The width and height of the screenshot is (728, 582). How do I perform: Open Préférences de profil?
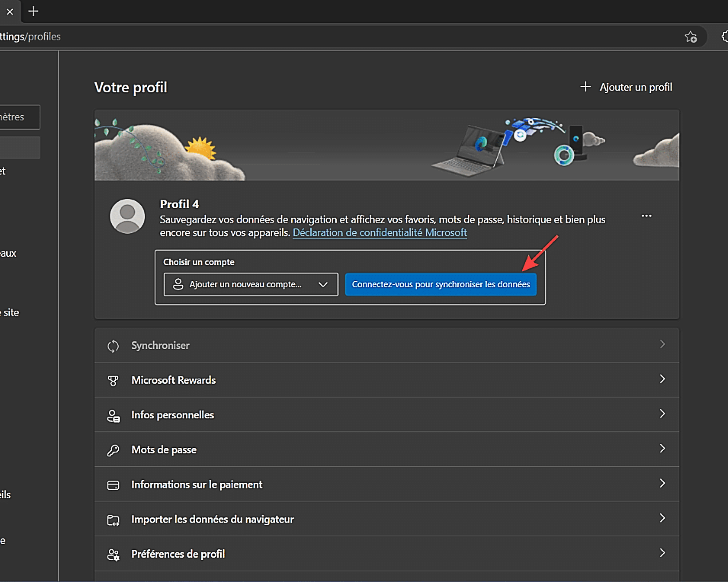click(387, 554)
